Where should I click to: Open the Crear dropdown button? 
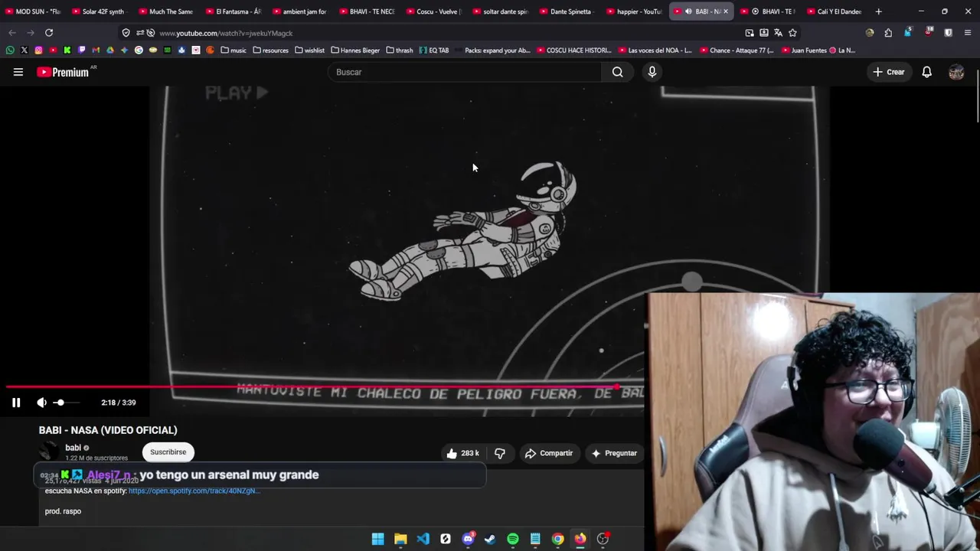tap(888, 72)
